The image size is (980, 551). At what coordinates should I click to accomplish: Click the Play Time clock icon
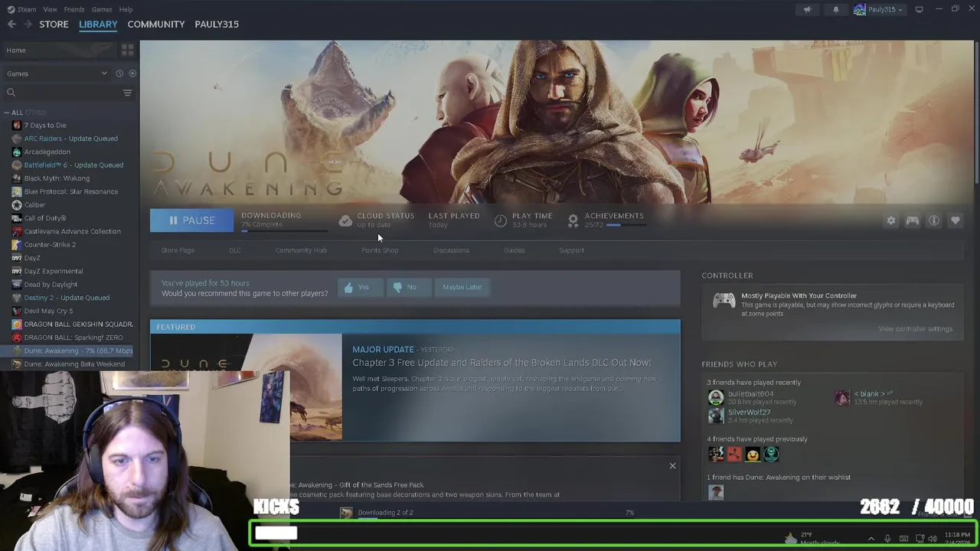click(500, 220)
